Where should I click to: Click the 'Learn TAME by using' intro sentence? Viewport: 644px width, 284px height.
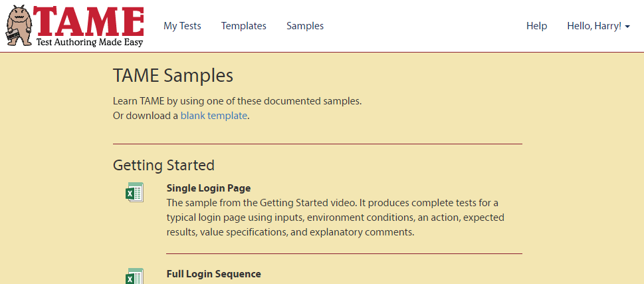(237, 101)
